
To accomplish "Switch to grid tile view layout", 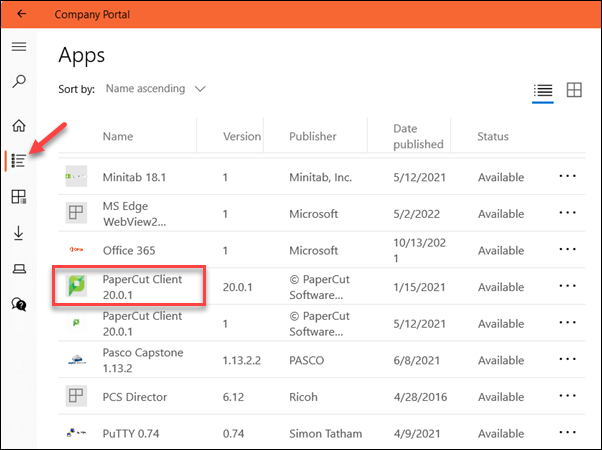I will tap(574, 90).
